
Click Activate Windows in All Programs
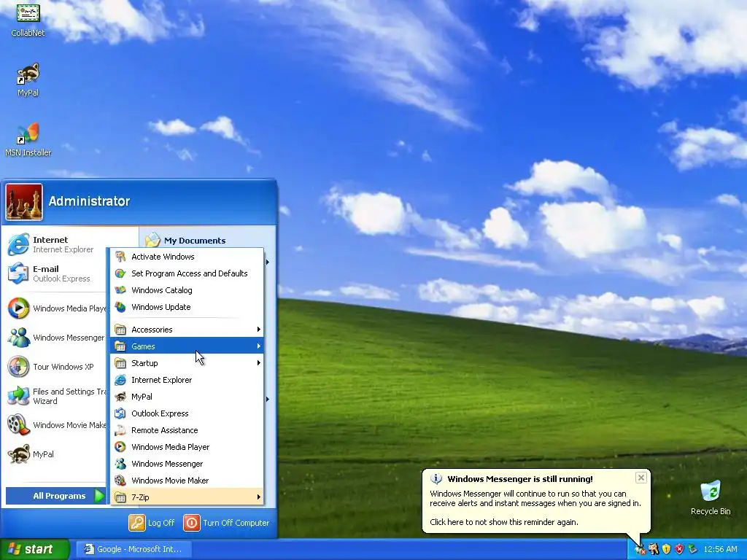pyautogui.click(x=187, y=257)
